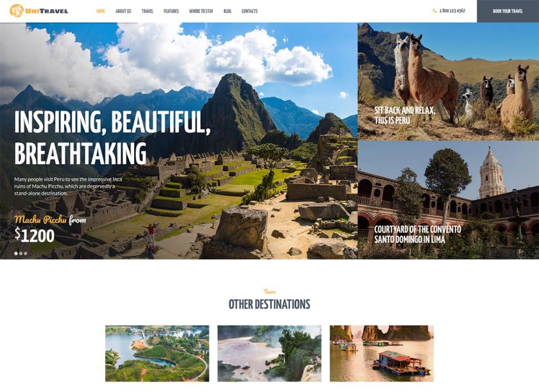
Task: Click the phone icon beside the number
Action: click(x=434, y=11)
